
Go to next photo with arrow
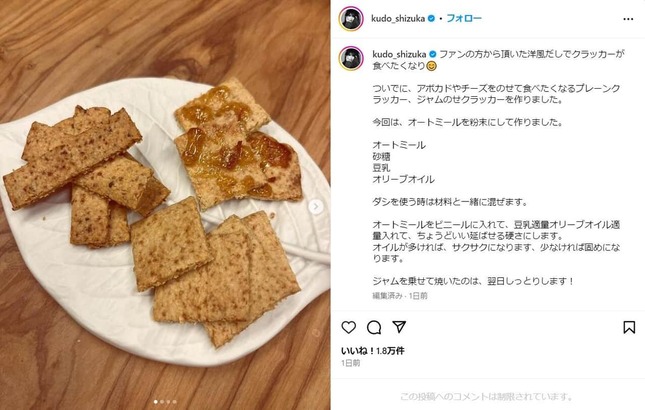click(316, 206)
